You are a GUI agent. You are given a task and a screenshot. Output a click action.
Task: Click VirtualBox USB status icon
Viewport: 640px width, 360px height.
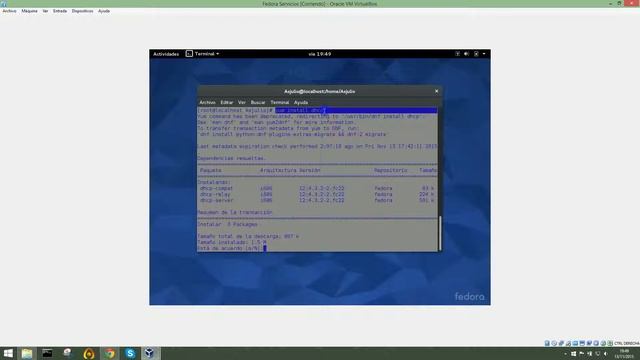point(568,343)
